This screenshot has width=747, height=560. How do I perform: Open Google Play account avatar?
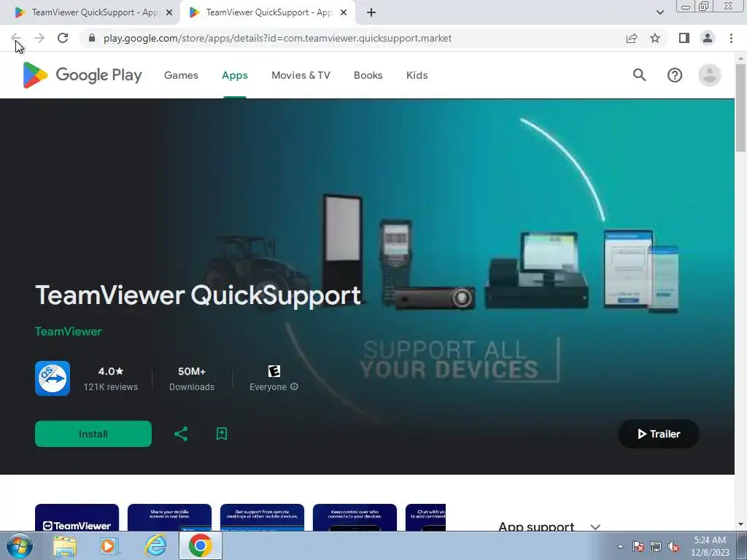[x=709, y=75]
